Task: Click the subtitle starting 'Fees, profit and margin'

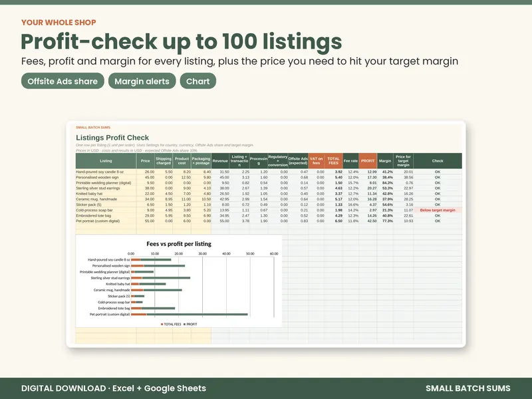Action: [x=239, y=61]
